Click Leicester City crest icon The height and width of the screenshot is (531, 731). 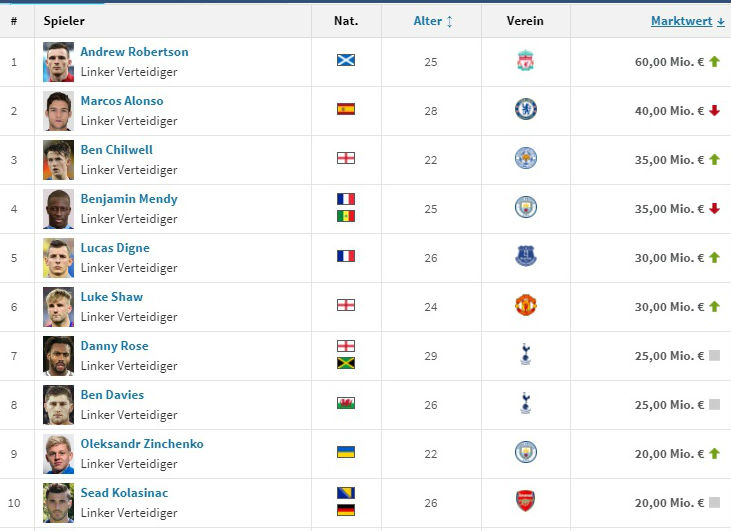pyautogui.click(x=526, y=159)
